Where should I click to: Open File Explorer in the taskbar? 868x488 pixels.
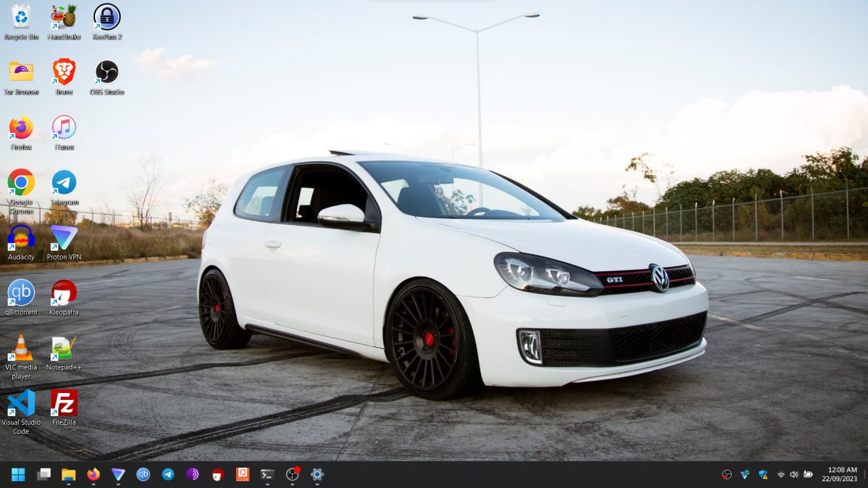click(68, 474)
